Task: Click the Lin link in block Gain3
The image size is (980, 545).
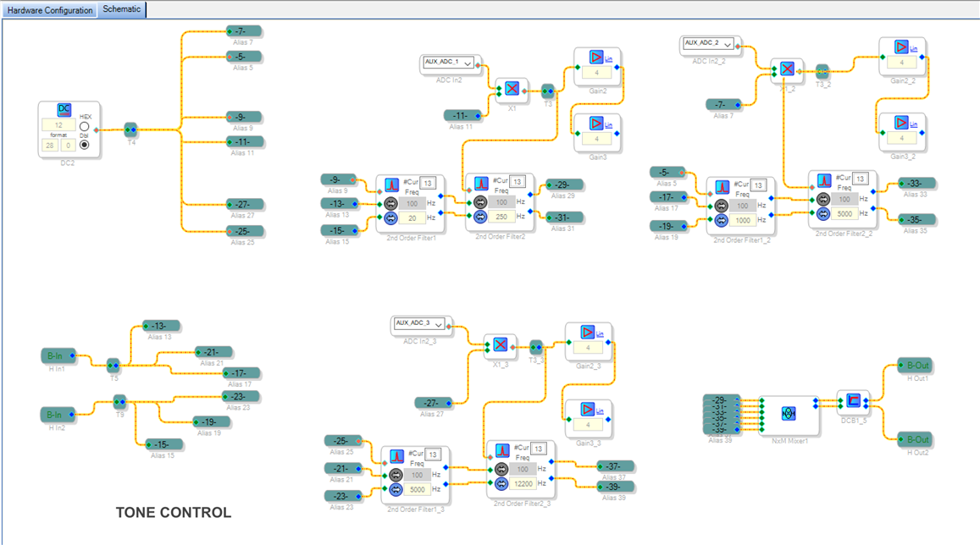Action: tap(609, 125)
